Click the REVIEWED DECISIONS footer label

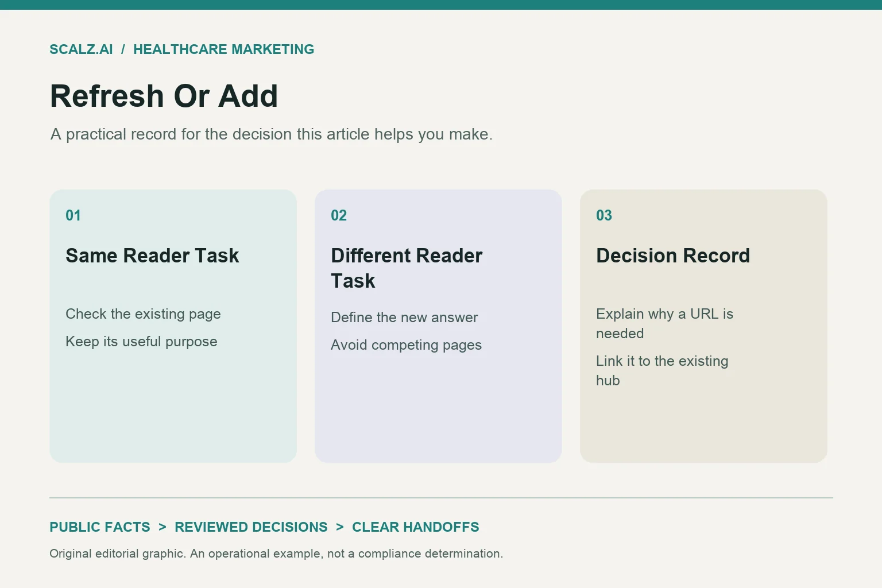tap(251, 527)
